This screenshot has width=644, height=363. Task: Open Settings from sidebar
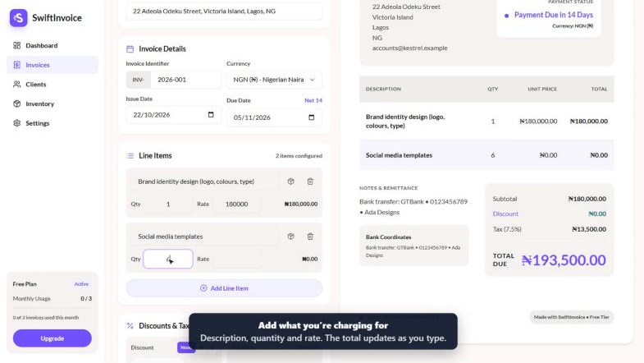tap(53, 123)
